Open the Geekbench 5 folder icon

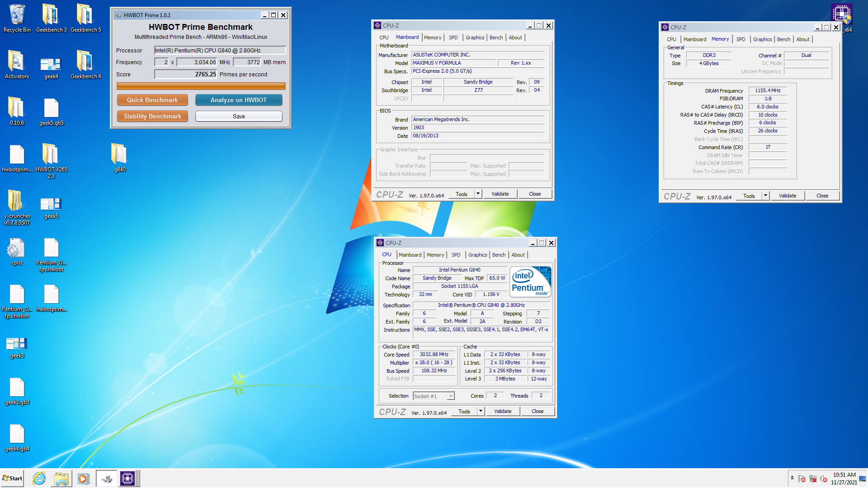[x=85, y=18]
